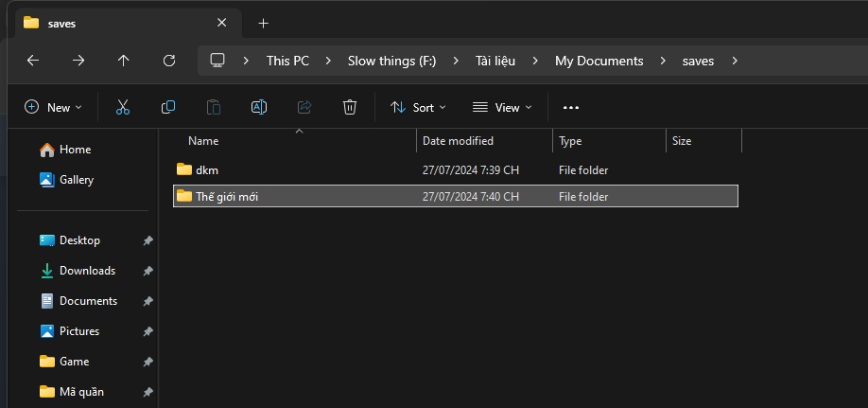Go back with the left arrow

pyautogui.click(x=33, y=61)
